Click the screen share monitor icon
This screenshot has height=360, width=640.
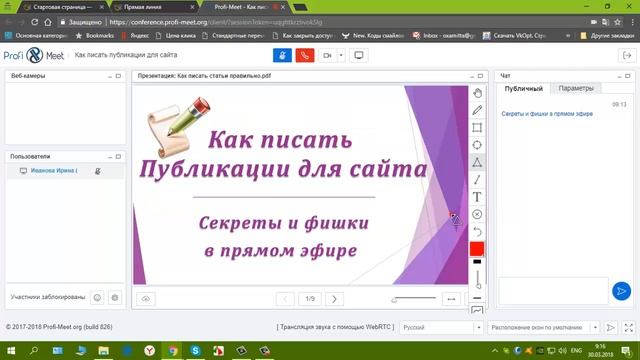359,56
